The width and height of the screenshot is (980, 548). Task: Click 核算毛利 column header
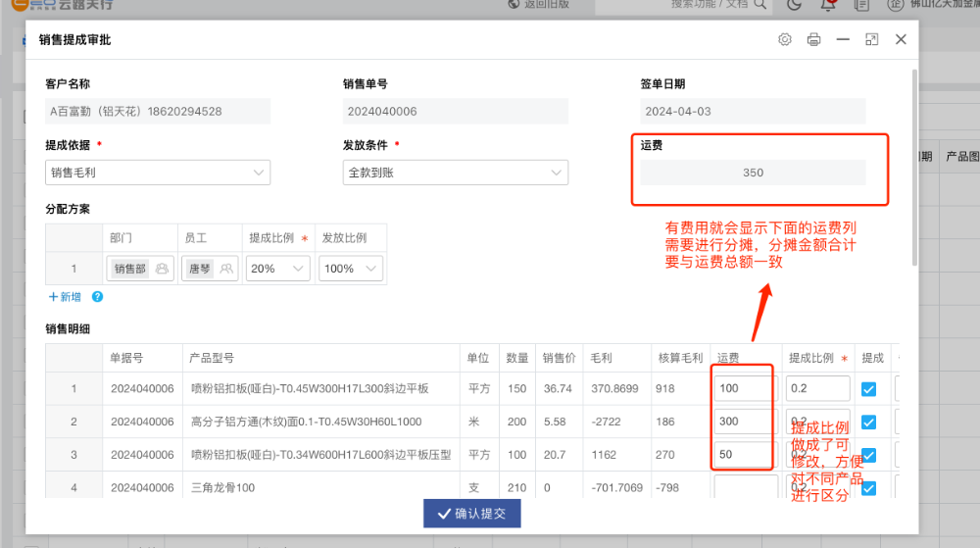tap(680, 358)
